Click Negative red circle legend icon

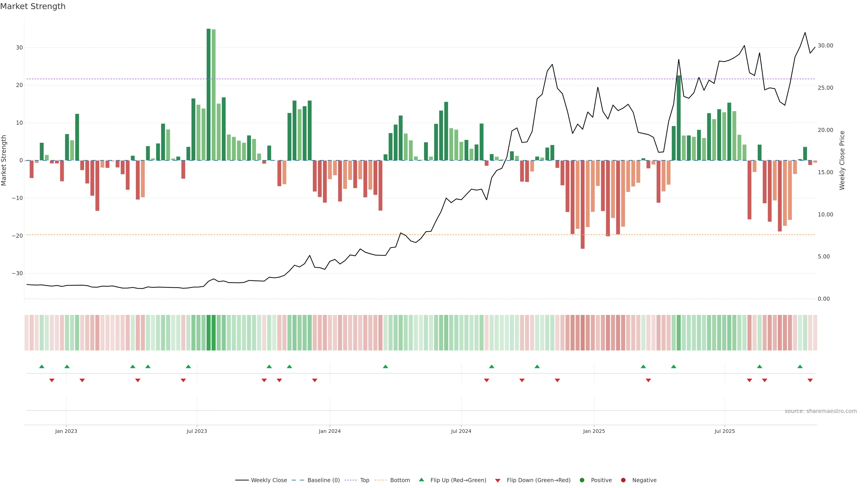click(x=623, y=480)
